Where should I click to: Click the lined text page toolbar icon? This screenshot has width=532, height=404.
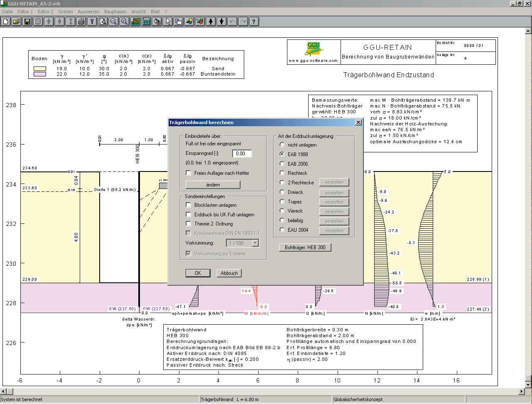tap(38, 22)
